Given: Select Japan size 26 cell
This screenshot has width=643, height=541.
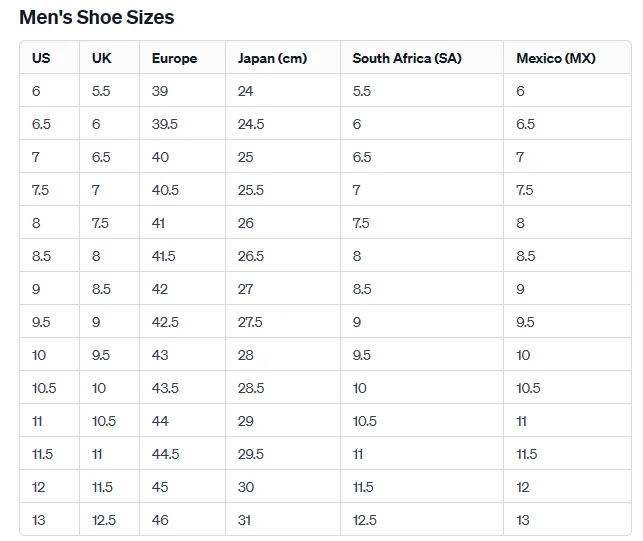Looking at the screenshot, I should [x=246, y=223].
